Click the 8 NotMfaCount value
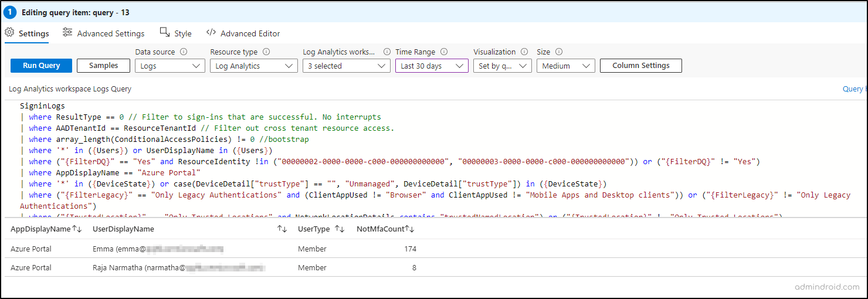This screenshot has width=868, height=299. (413, 267)
